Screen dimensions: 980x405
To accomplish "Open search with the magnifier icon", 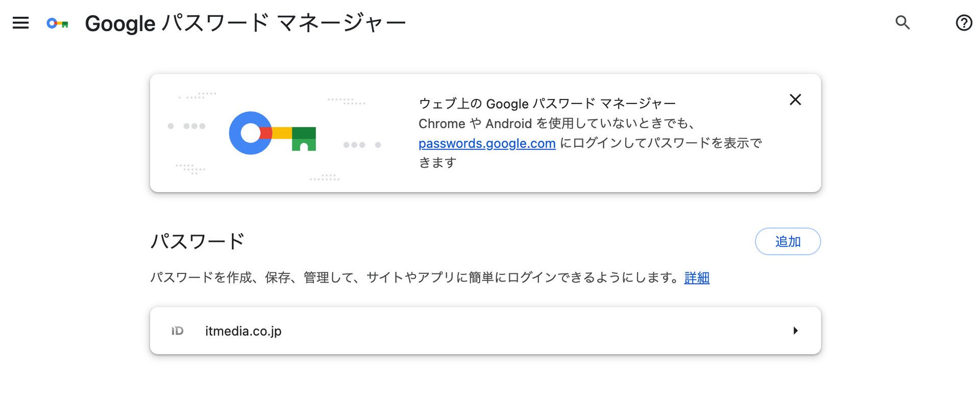I will click(902, 22).
